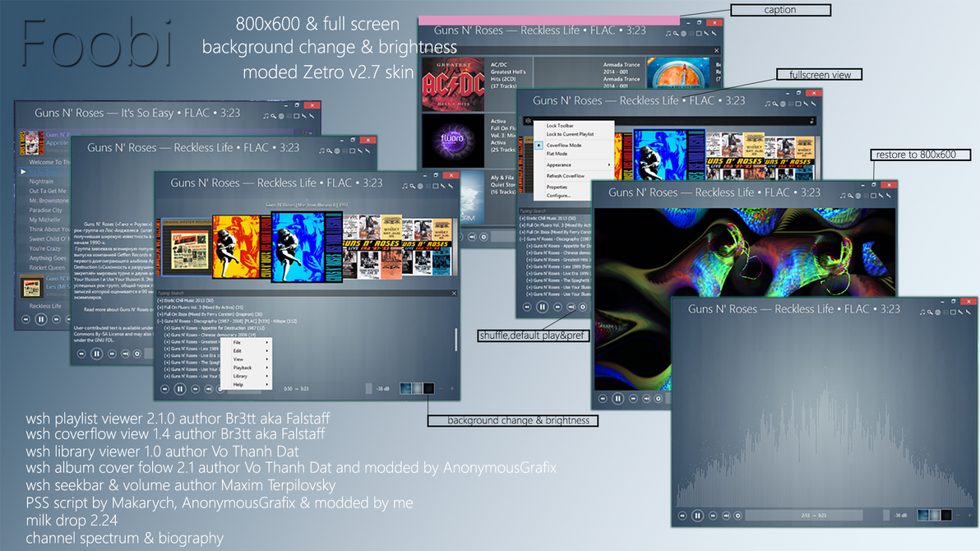The height and width of the screenshot is (551, 980).
Task: Pick the blue textured background swatch in spectrum window
Action: click(x=923, y=516)
